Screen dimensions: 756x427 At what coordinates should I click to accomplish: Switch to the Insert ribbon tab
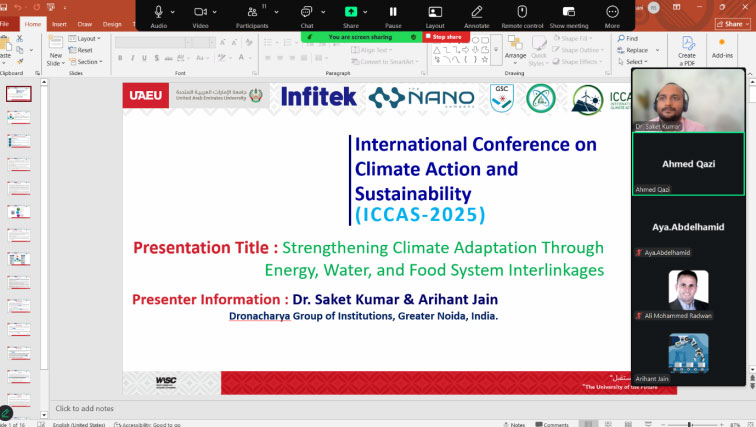point(60,24)
